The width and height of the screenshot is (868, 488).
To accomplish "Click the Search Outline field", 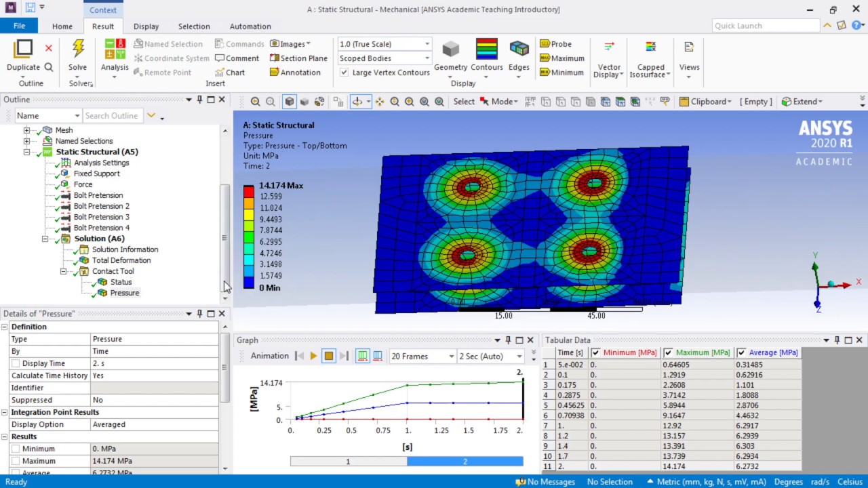I will click(113, 116).
